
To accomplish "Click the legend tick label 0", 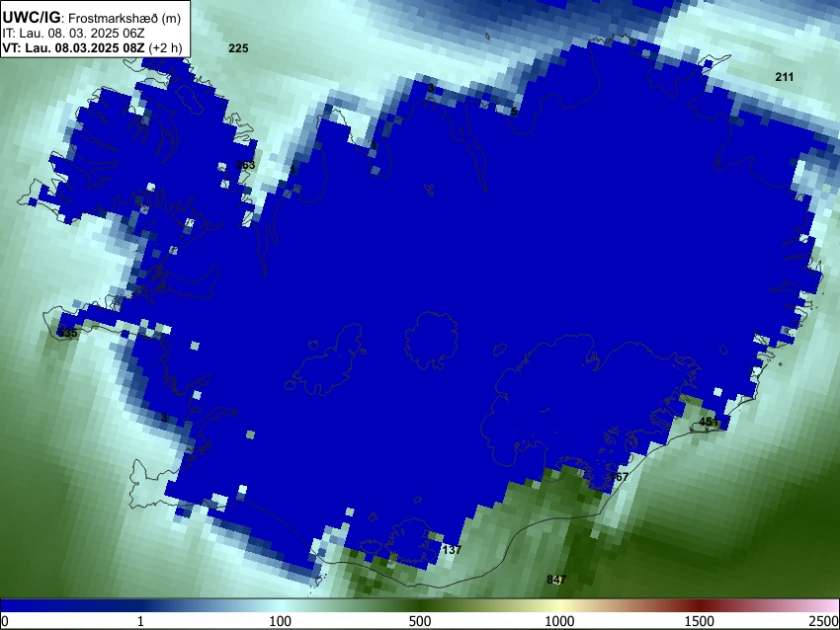I will coord(5,621).
